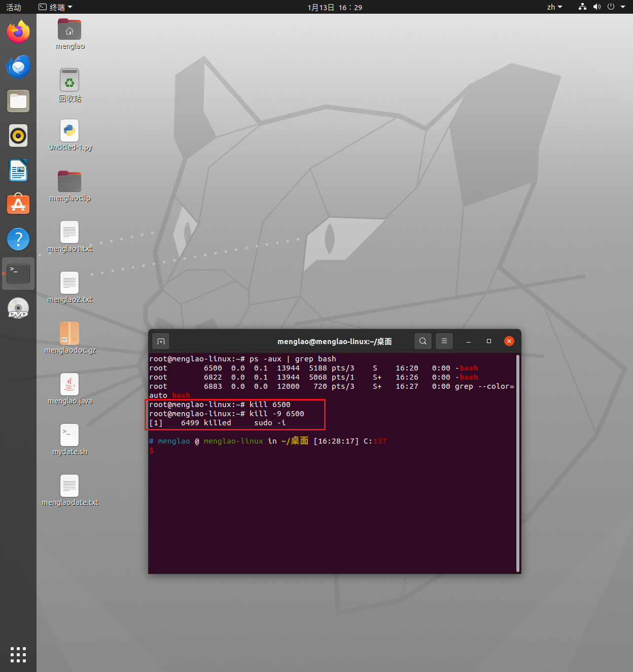Expand the zh input language menu

(x=554, y=7)
